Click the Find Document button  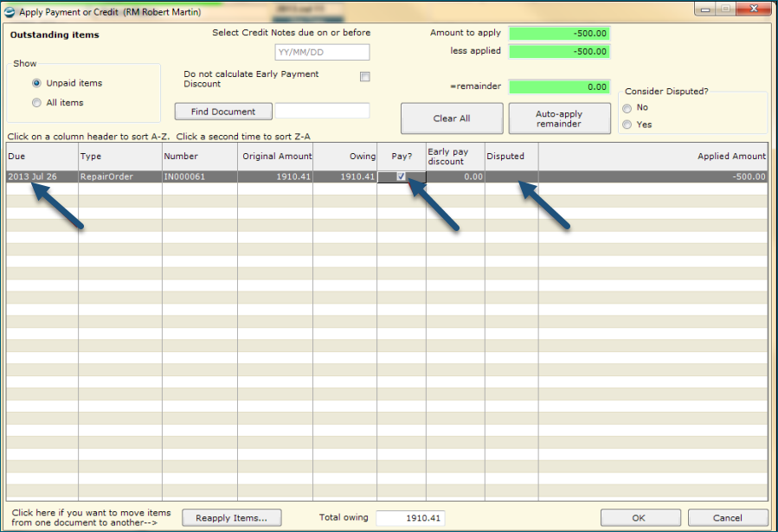[223, 112]
